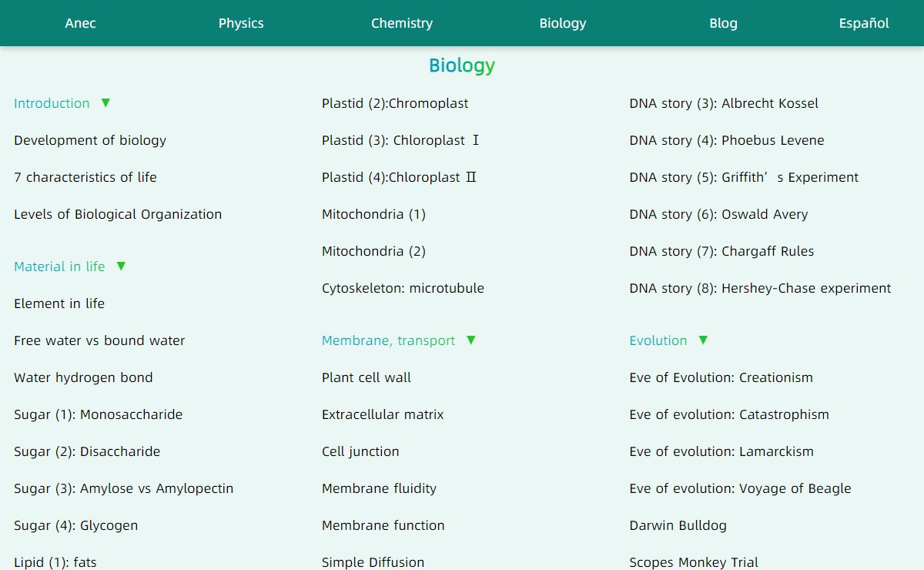This screenshot has height=570, width=924.
Task: Open the Blog navigation item
Action: pos(723,23)
